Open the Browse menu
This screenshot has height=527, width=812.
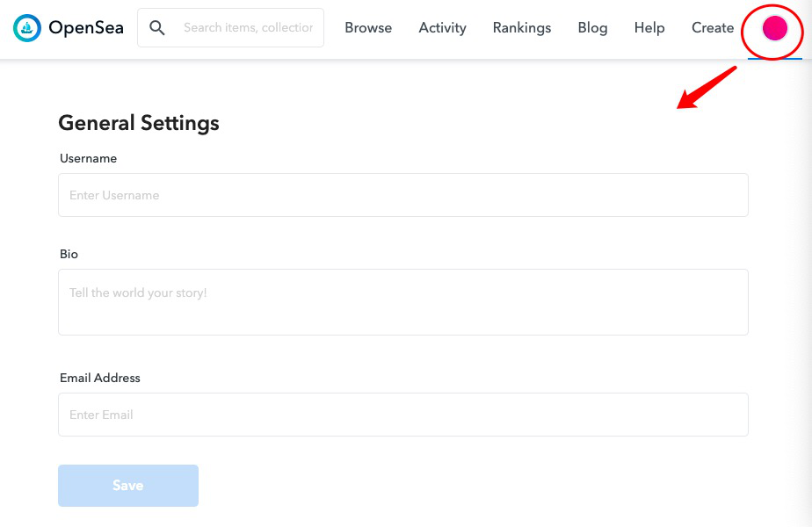click(x=368, y=28)
